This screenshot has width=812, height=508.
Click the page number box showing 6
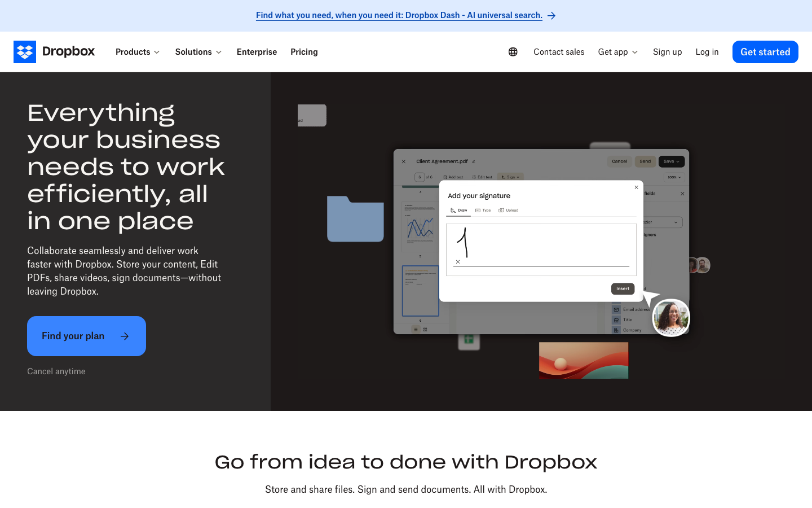(420, 177)
